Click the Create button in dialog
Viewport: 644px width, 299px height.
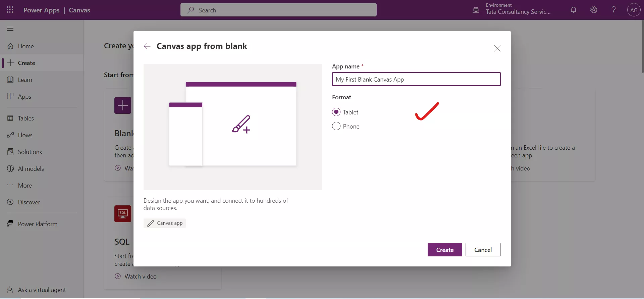[x=445, y=250]
